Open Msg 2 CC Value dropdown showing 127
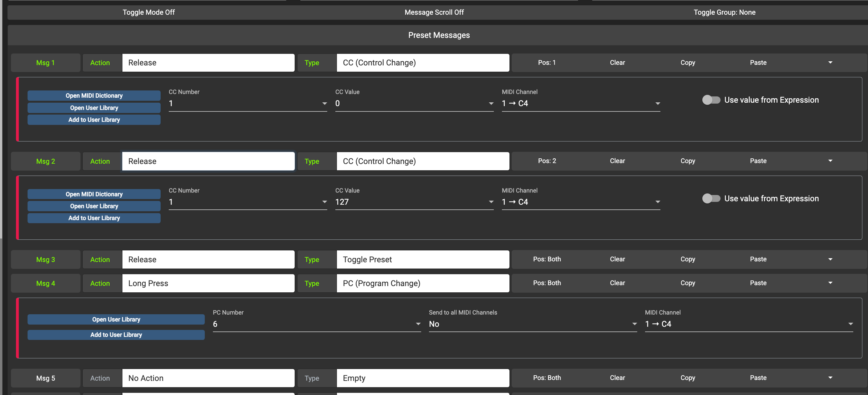Viewport: 868px width, 395px height. 414,202
